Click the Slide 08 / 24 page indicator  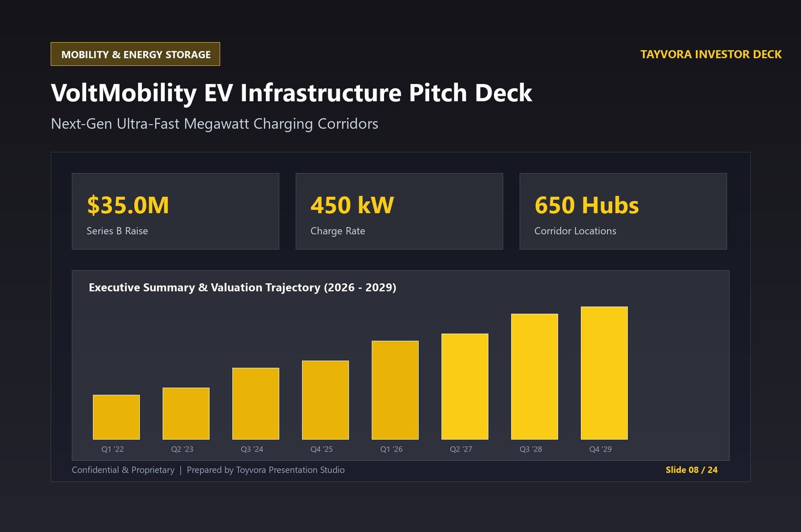(691, 470)
